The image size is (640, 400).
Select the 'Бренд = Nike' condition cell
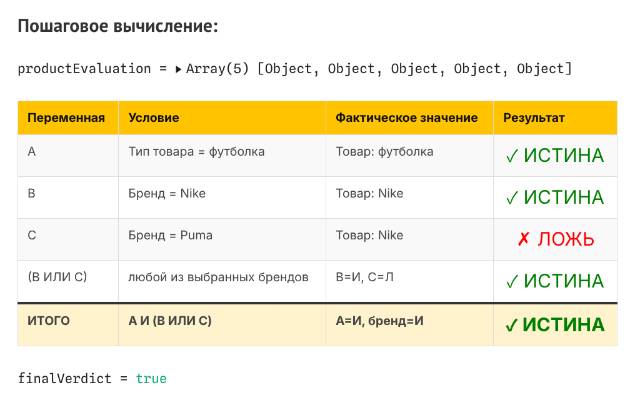click(167, 194)
